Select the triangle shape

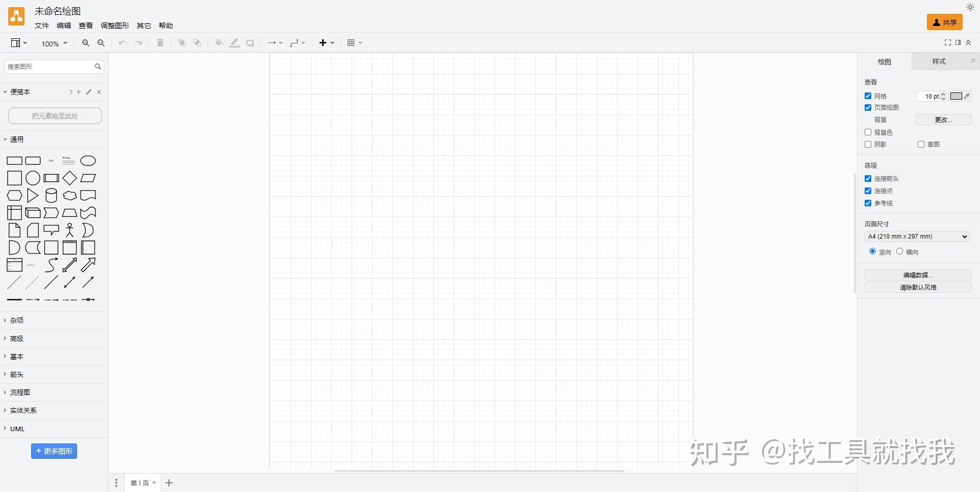[33, 196]
